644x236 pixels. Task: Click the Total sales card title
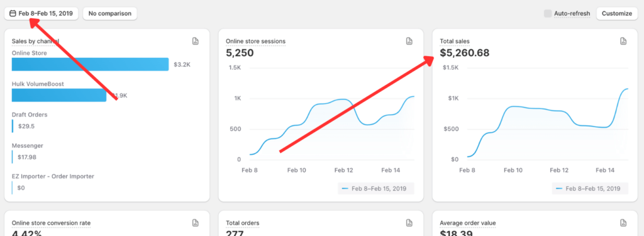click(455, 42)
